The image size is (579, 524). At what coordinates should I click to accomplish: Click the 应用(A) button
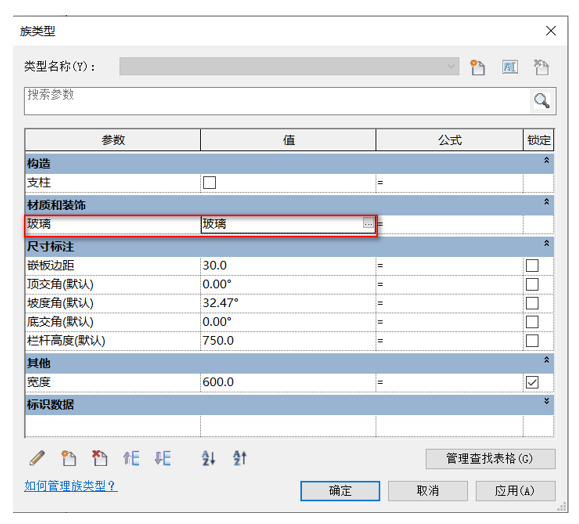tap(515, 491)
